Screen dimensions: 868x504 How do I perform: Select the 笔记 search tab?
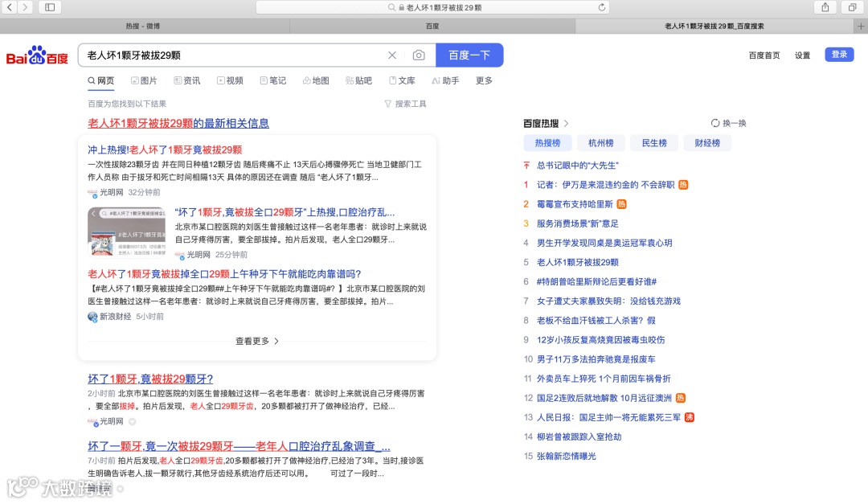point(273,80)
